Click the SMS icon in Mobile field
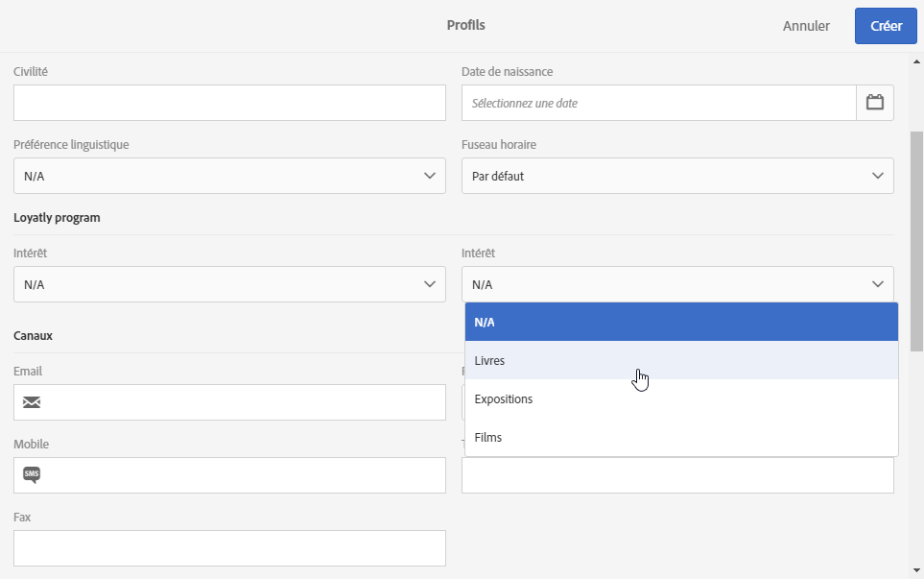The image size is (924, 579). (x=32, y=474)
